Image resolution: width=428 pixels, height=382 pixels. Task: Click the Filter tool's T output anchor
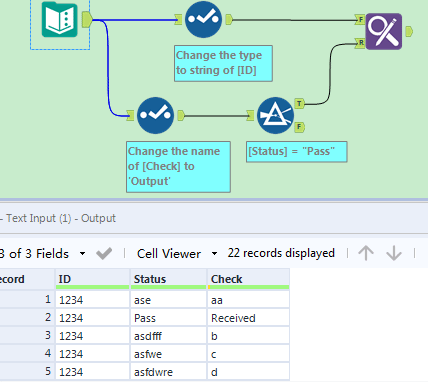tap(299, 104)
